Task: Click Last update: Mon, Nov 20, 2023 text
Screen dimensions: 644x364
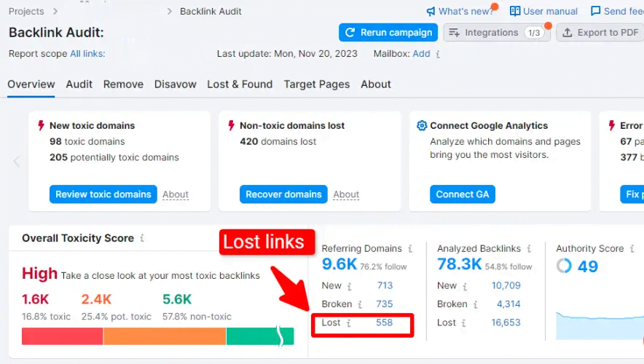Action: [287, 54]
